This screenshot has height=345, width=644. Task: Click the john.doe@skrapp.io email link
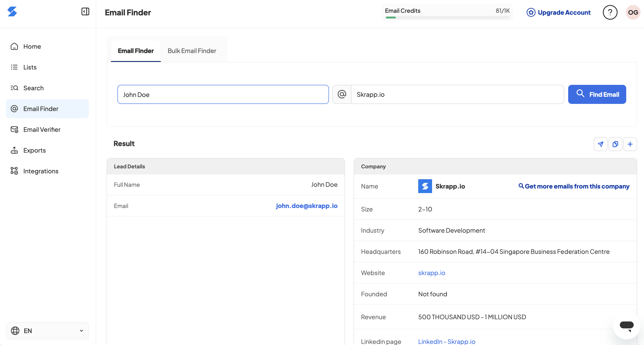pyautogui.click(x=306, y=206)
